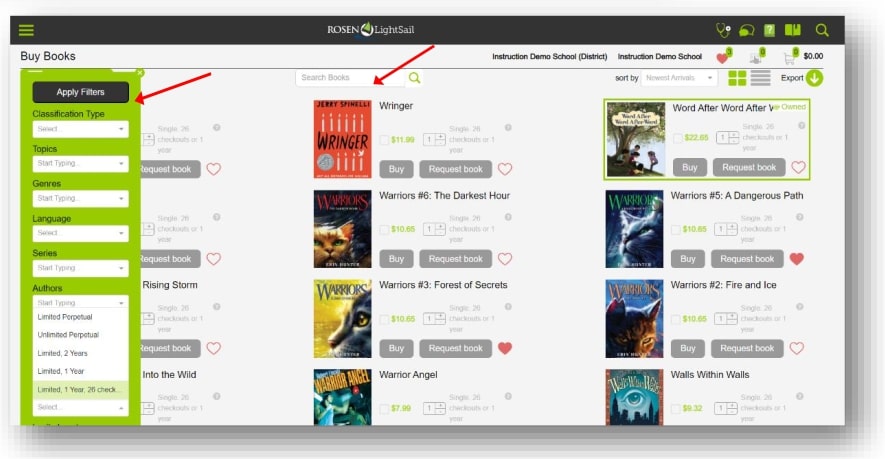
Task: Check the Word After Word $22.65 checkbox
Action: pyautogui.click(x=677, y=138)
